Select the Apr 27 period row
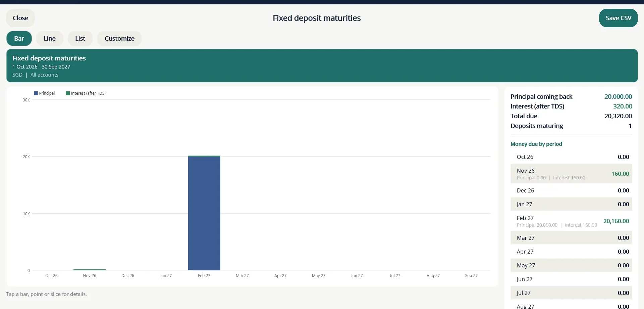The image size is (644, 309). [571, 252]
